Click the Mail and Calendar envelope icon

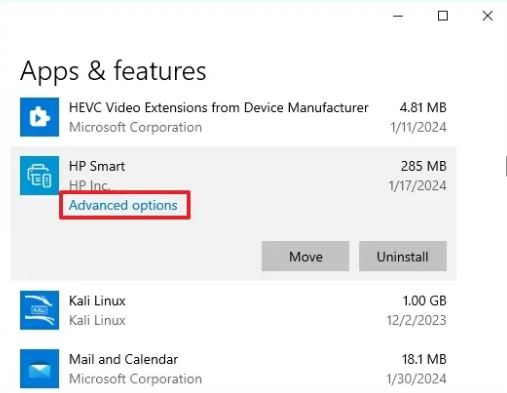[39, 369]
